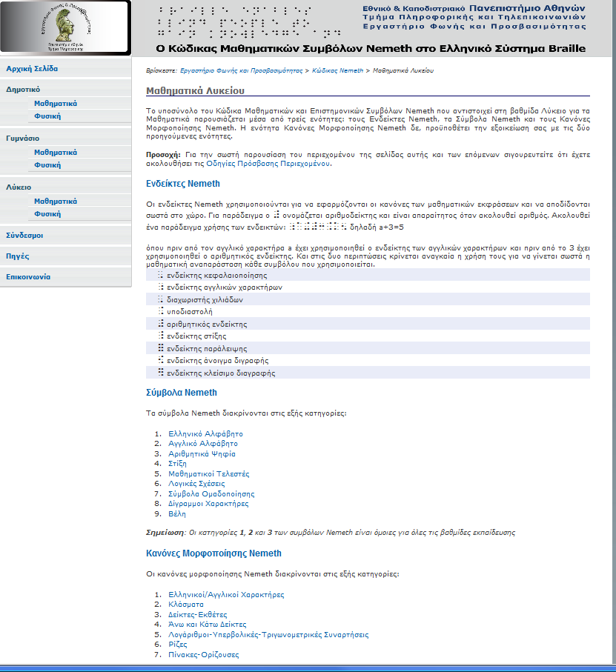Click the page title Μαθηματικά Λυκείου
The width and height of the screenshot is (616, 672).
click(195, 91)
